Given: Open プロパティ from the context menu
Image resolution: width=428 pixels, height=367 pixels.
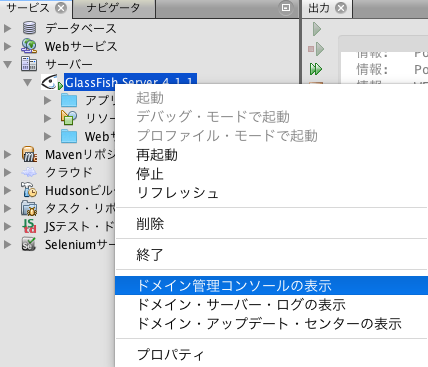Looking at the screenshot, I should (271, 354).
